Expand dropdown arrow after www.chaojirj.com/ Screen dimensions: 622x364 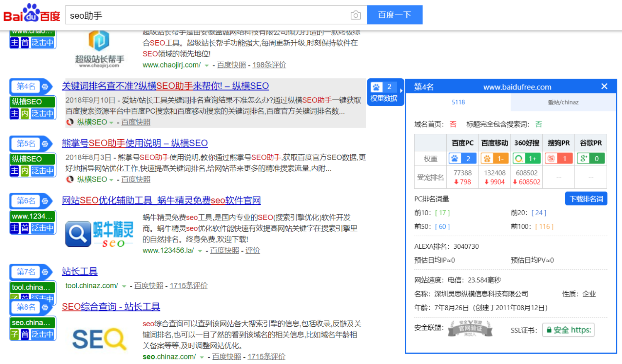(207, 66)
